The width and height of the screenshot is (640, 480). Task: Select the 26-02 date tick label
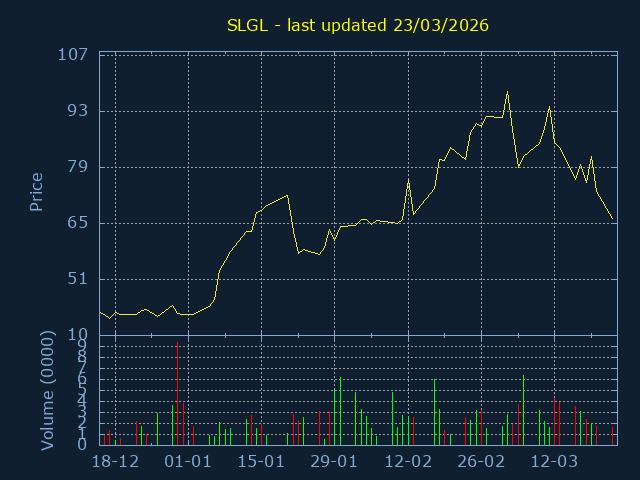[x=481, y=461]
